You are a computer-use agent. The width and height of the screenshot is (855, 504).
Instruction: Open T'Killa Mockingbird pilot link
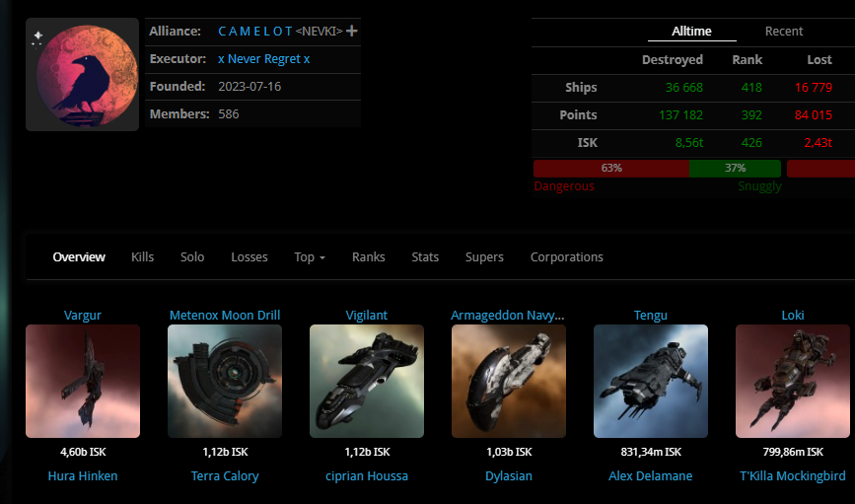point(792,475)
